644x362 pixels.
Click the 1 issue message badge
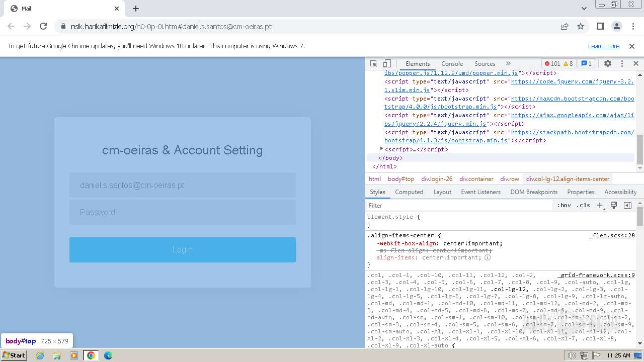coord(586,64)
